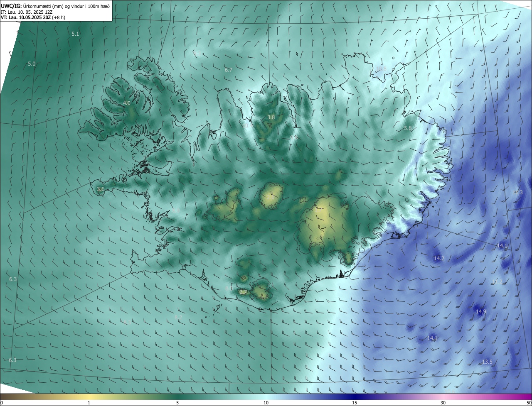Click the 50 tick on the color bar

click(529, 403)
